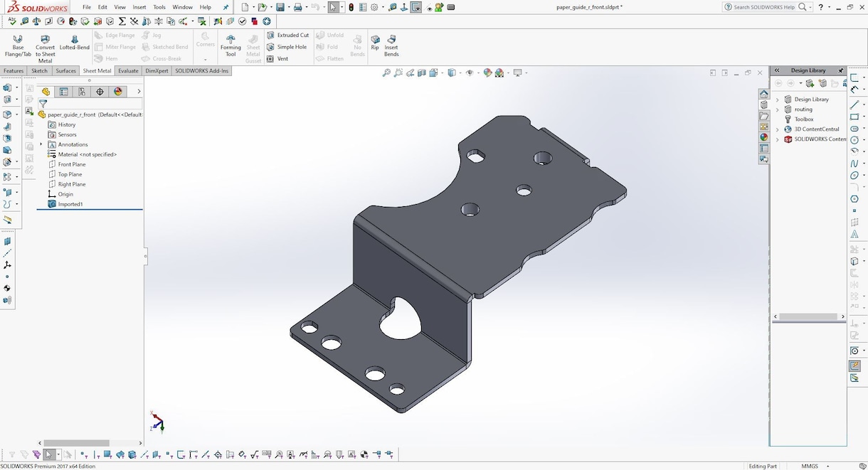Open the FeatureManager design tree tab
The image size is (868, 470).
[46, 92]
